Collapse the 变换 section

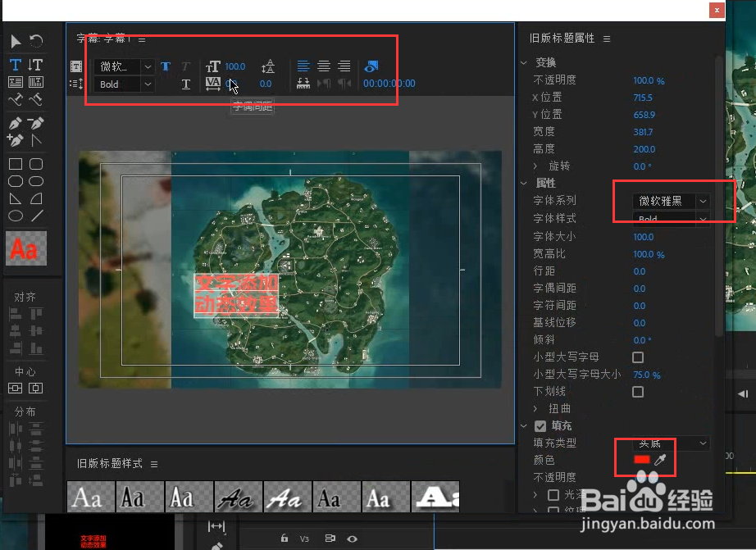tap(524, 62)
